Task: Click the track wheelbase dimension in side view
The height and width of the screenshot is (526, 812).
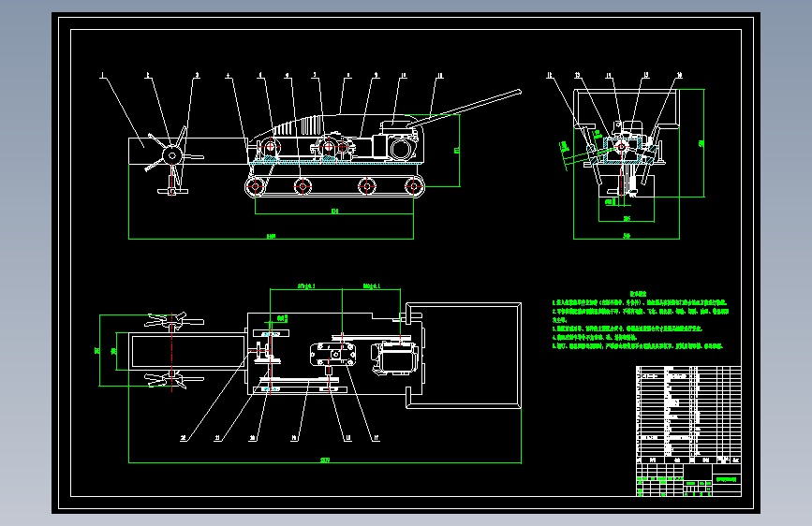Action: pos(334,212)
